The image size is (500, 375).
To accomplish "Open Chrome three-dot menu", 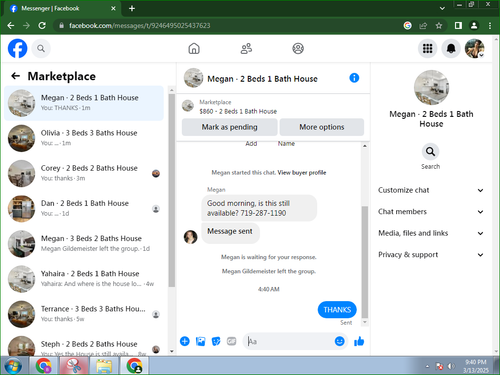I will click(x=490, y=26).
